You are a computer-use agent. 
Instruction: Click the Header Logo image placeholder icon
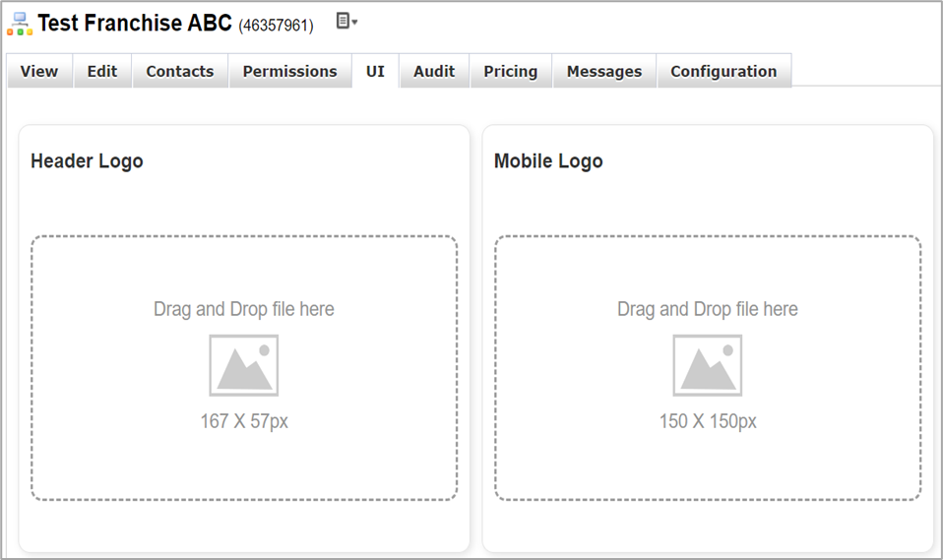point(243,365)
